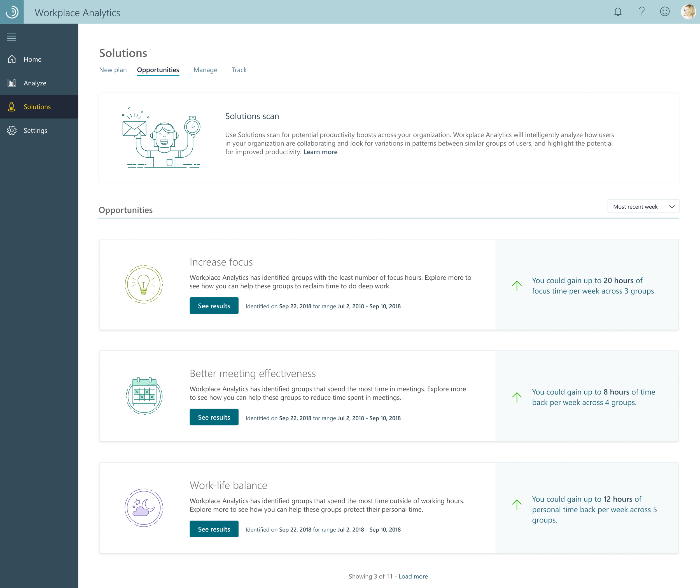
Task: Click the Learn more link
Action: tap(320, 152)
